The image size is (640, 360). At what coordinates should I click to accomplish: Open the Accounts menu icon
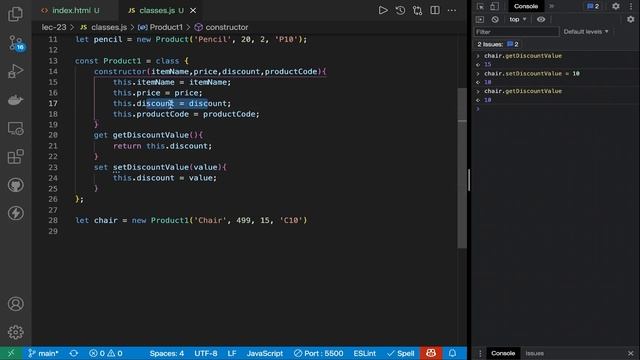click(x=16, y=304)
